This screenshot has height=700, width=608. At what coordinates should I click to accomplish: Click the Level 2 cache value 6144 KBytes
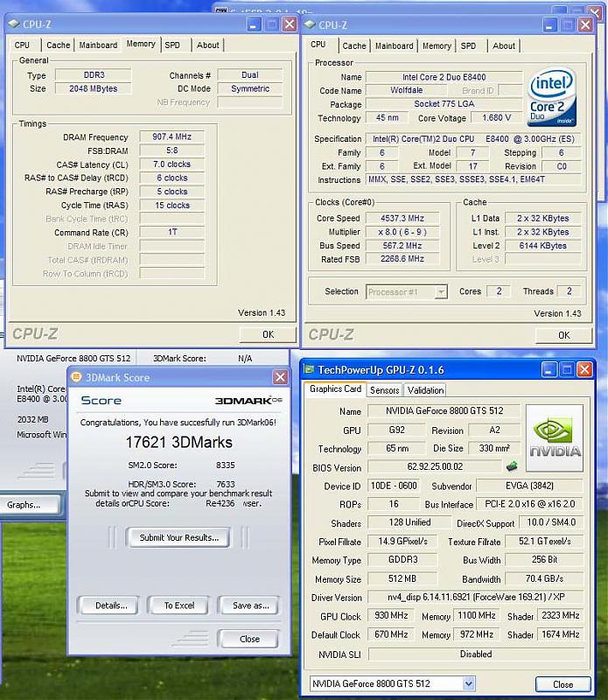[x=542, y=246]
